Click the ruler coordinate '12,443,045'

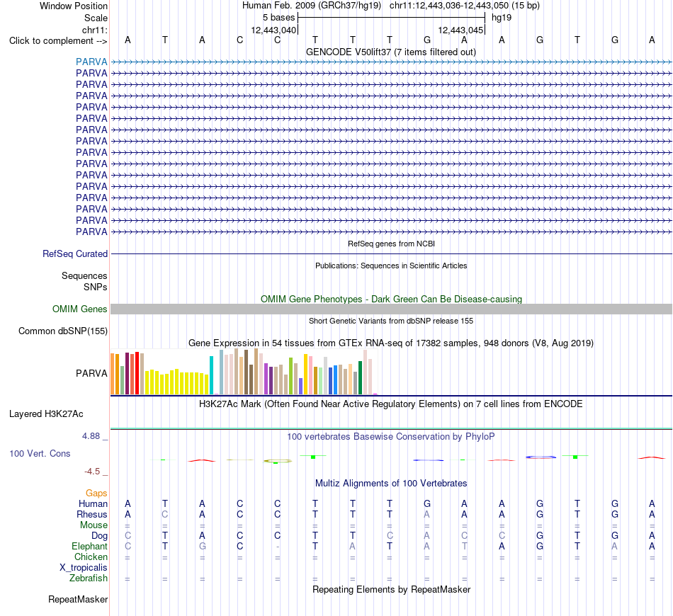pyautogui.click(x=460, y=30)
